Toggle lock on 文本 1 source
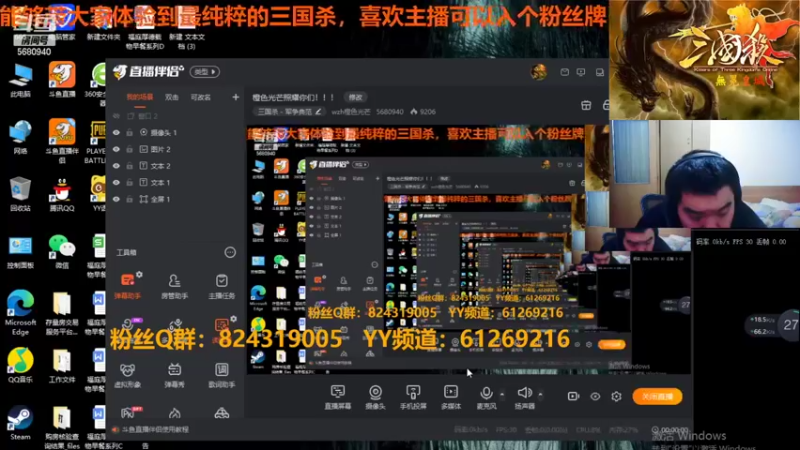Screen dimensions: 800x450 130,183
